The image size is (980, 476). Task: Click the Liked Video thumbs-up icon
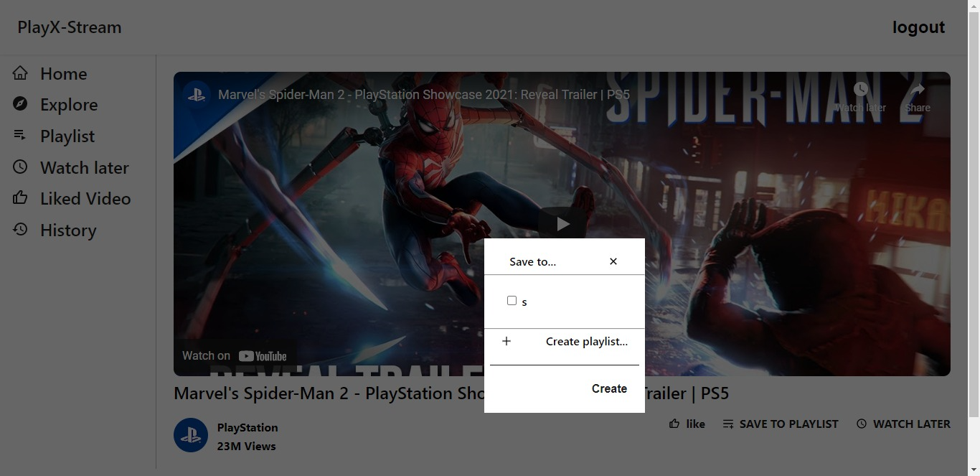pyautogui.click(x=20, y=197)
